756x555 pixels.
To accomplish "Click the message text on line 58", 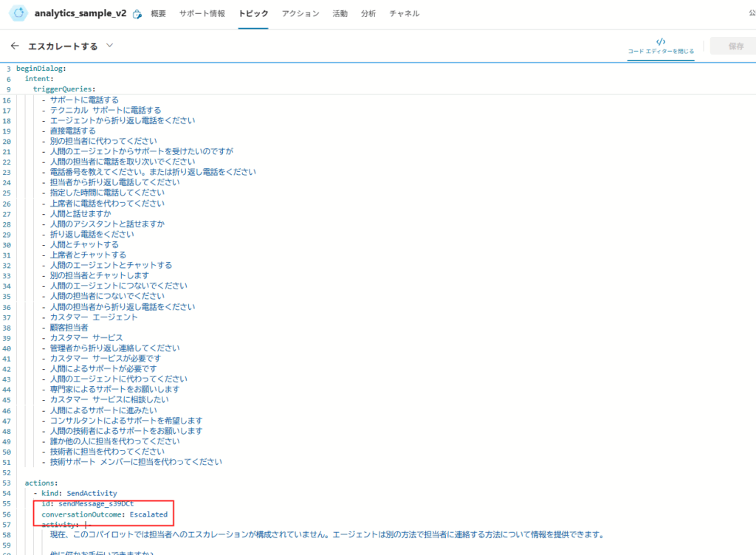I will tap(327, 534).
